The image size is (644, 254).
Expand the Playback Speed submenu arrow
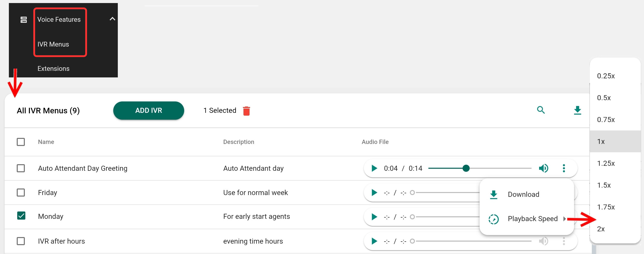click(565, 219)
